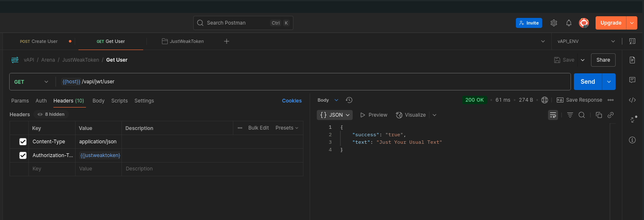Click the network globe icon in response
Viewport: 644px width, 220px height.
545,100
